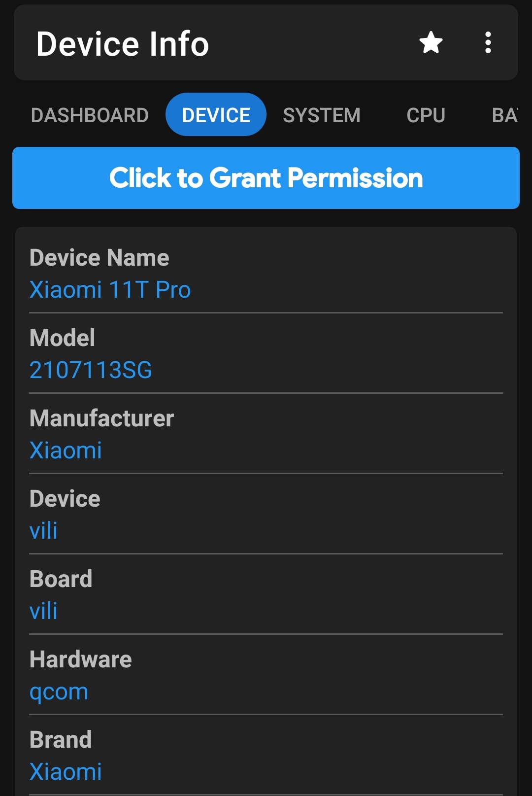Tap the Brand value Xiaomi

(66, 772)
